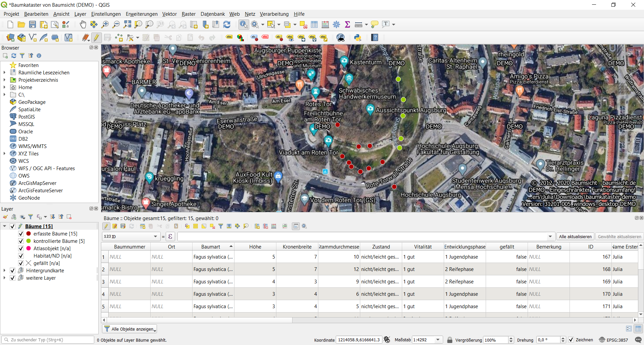Image resolution: width=644 pixels, height=345 pixels.
Task: Uncheck the kontrollierte Bäume category
Action: coord(21,241)
